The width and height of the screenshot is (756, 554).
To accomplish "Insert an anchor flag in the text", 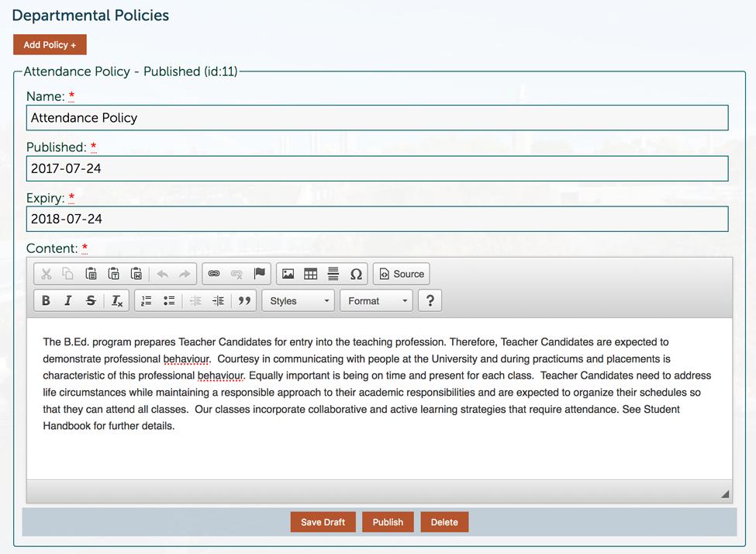I will (x=259, y=273).
